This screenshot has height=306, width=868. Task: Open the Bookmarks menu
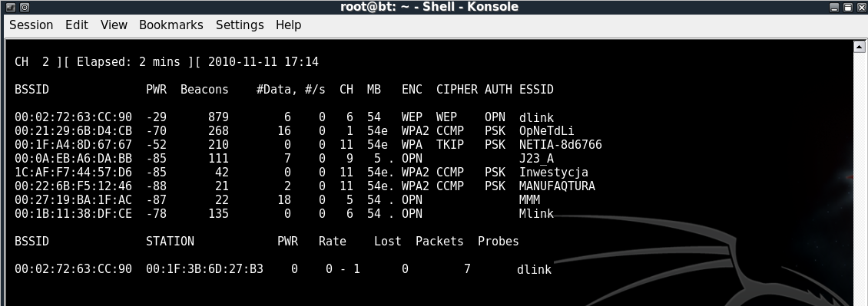171,25
